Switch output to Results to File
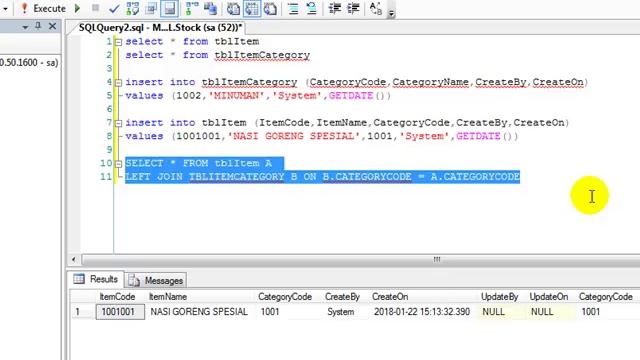This screenshot has width=640, height=360. [x=270, y=8]
